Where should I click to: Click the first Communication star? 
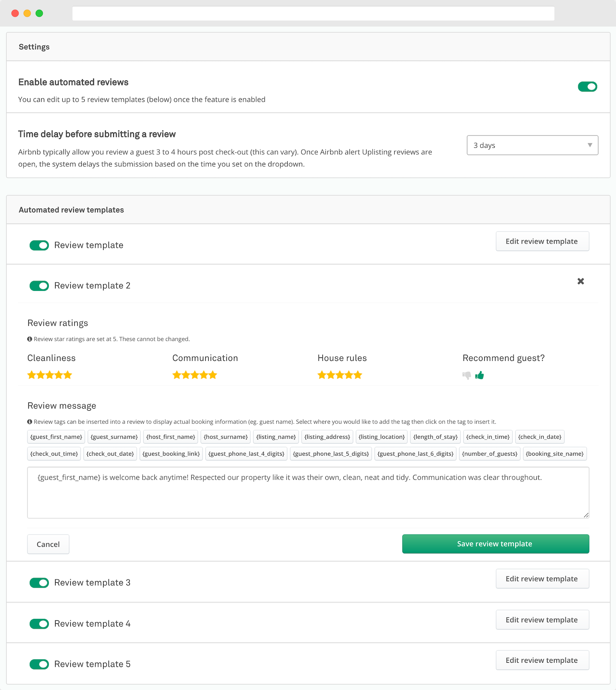(177, 375)
